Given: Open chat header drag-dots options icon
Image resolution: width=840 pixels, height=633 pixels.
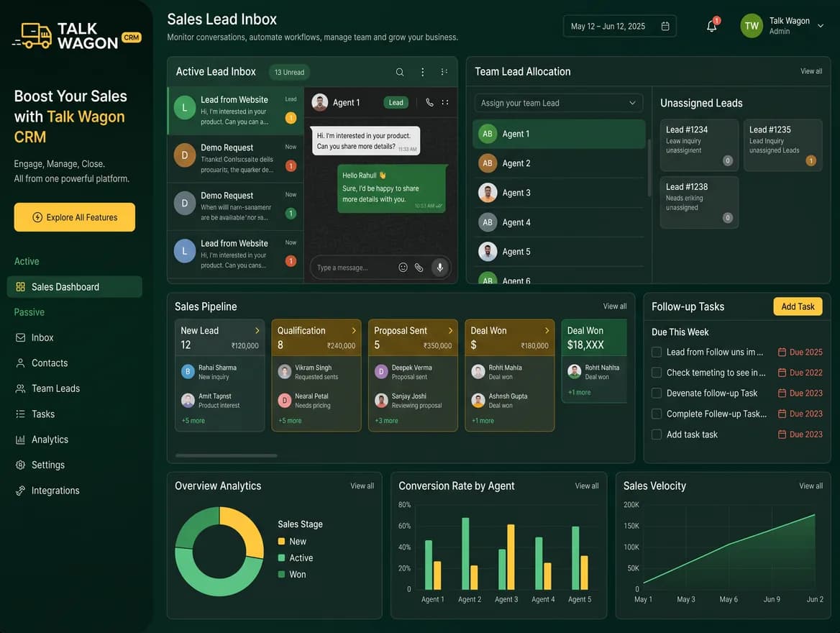Looking at the screenshot, I should tap(445, 102).
